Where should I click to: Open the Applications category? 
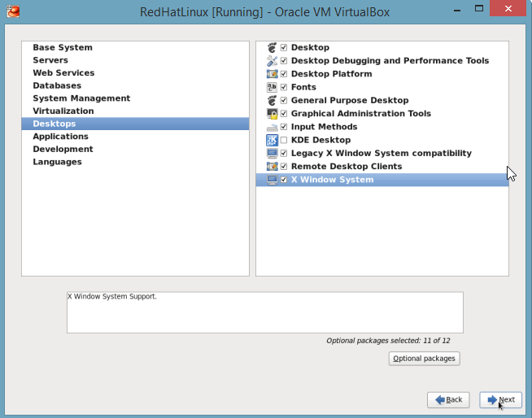click(135, 137)
